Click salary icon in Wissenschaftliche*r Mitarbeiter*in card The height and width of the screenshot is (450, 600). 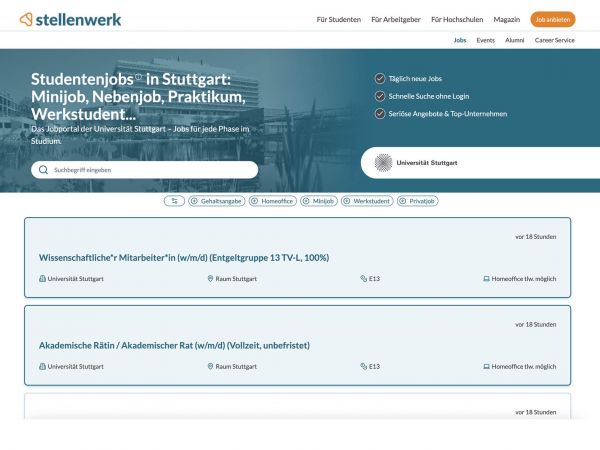364,279
